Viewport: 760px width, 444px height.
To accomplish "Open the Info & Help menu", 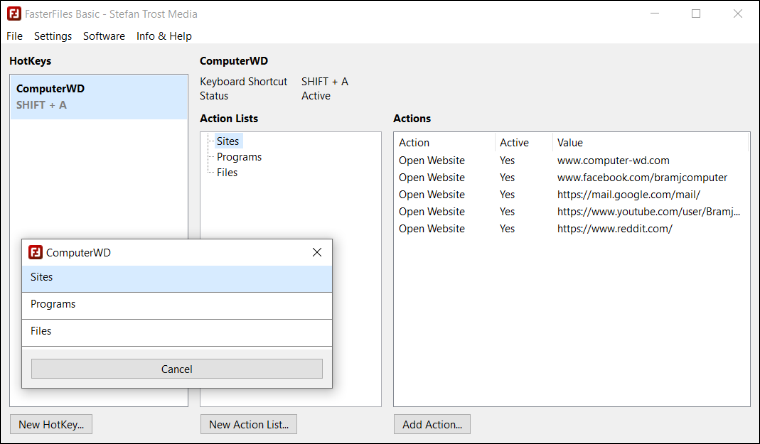I will [x=164, y=36].
